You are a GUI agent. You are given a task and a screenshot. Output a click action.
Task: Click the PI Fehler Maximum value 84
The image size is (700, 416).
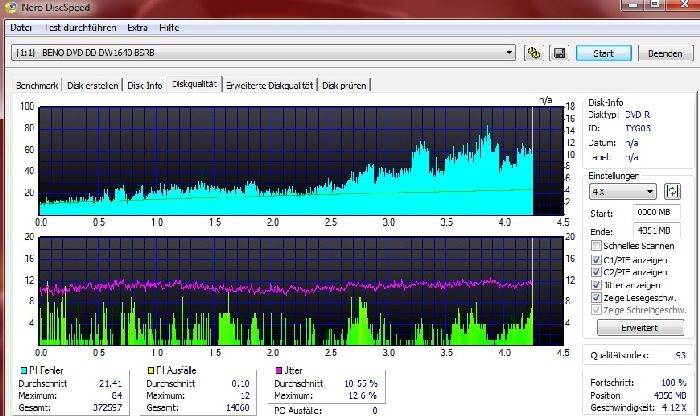point(117,395)
